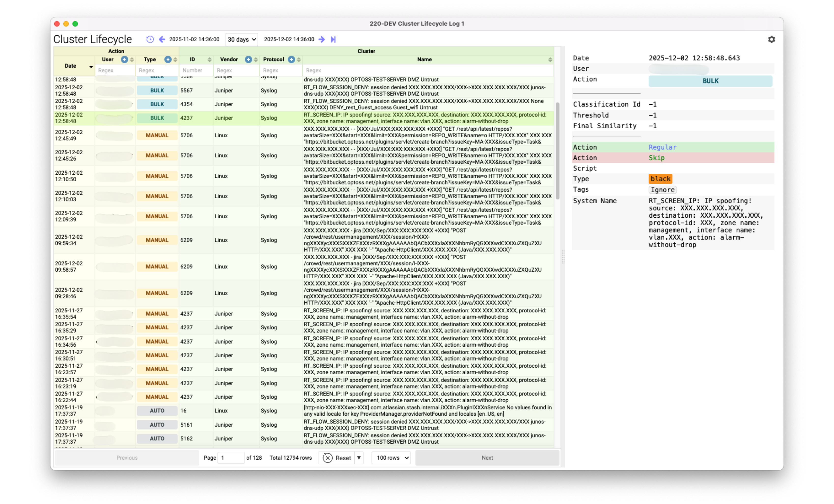Click the Vendor Regex filter field

pos(236,70)
